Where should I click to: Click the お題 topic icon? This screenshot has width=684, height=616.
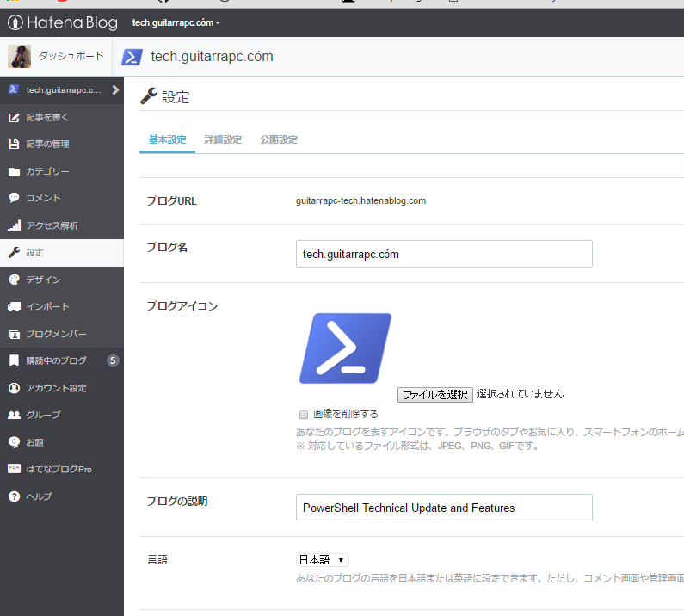tap(14, 442)
